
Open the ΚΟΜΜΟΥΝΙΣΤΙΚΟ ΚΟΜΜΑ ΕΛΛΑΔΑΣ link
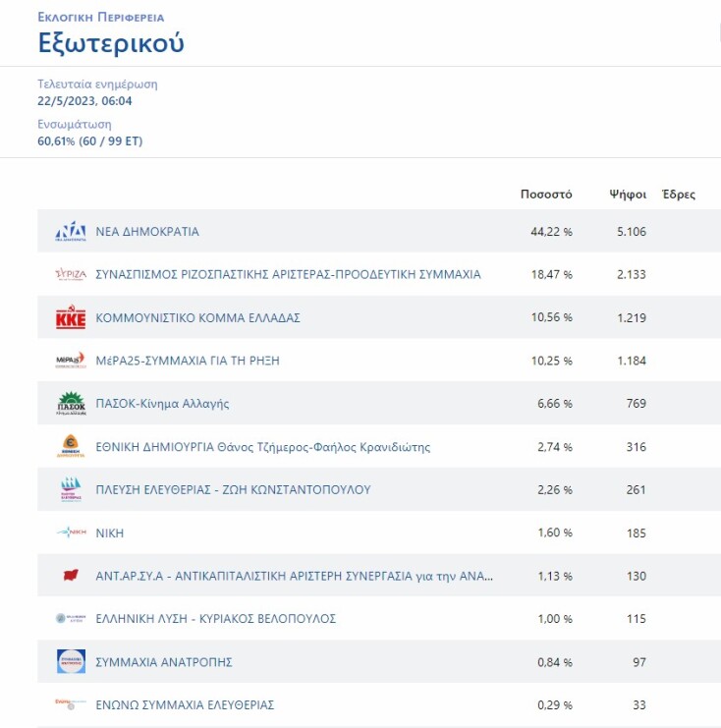tap(197, 318)
